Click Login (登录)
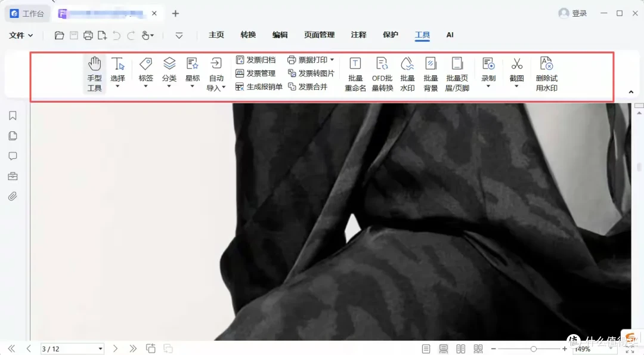The image size is (644, 355). tap(573, 13)
